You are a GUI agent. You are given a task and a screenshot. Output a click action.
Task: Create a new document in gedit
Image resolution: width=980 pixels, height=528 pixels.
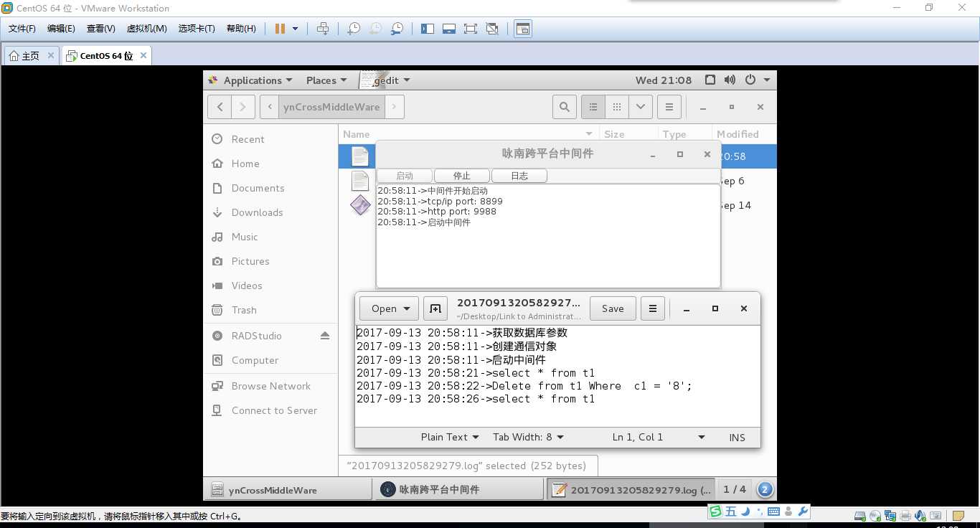tap(435, 308)
